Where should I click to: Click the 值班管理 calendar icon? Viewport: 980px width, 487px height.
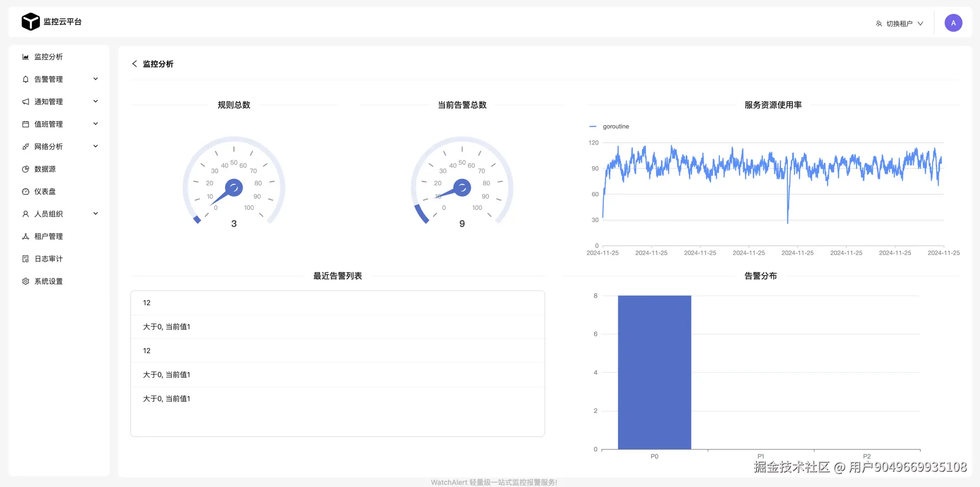point(26,124)
